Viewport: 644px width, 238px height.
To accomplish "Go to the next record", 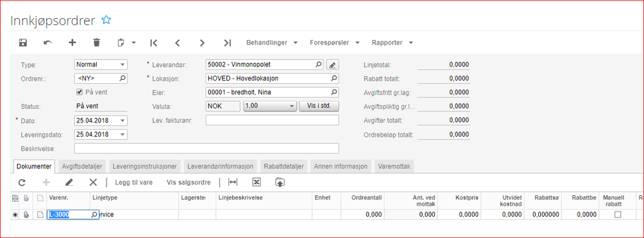I will pos(202,43).
